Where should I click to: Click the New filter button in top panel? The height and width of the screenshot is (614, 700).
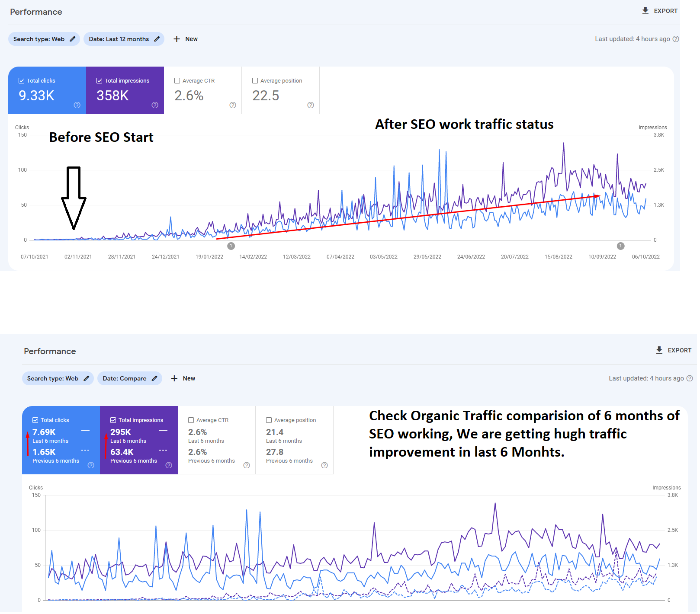click(x=185, y=39)
